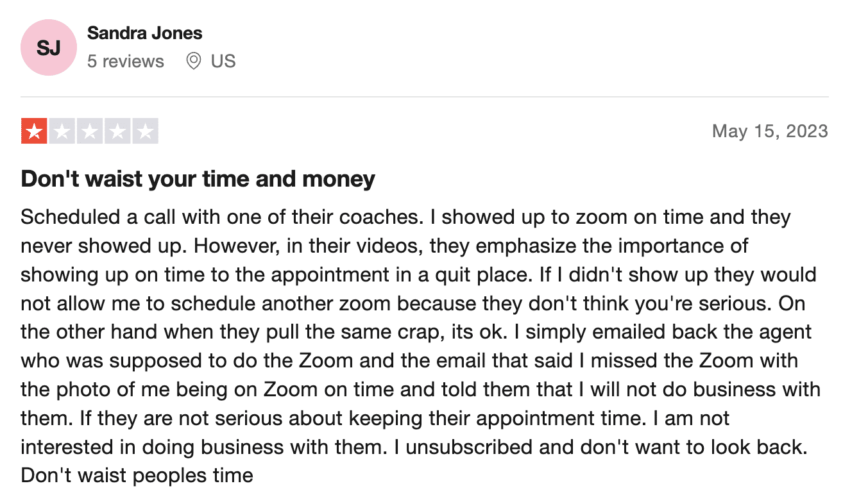This screenshot has height=504, width=843.
Task: Select the US country label
Action: [x=223, y=62]
